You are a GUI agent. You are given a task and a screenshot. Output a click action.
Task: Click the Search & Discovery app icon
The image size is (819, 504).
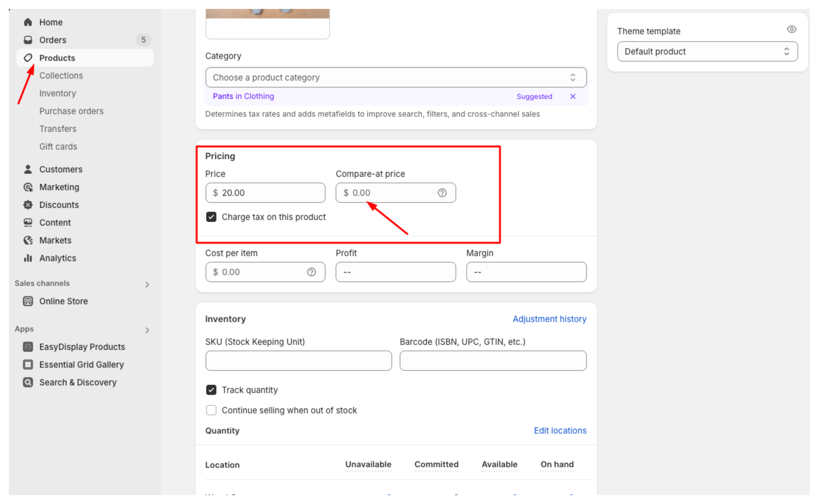(x=28, y=382)
